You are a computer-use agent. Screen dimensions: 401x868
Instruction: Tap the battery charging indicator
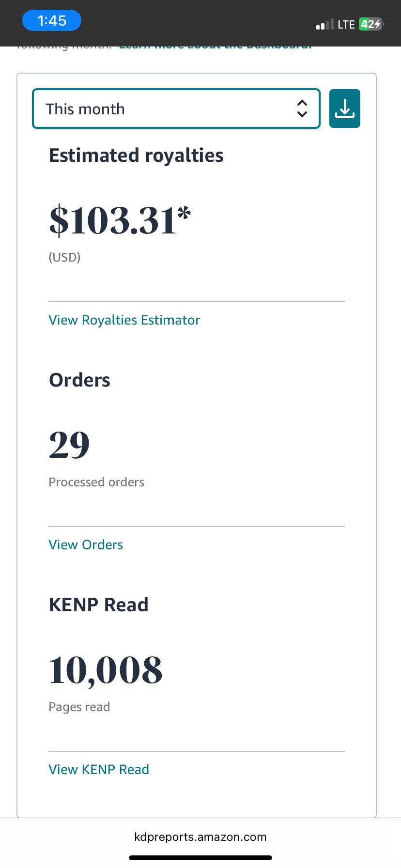point(370,24)
